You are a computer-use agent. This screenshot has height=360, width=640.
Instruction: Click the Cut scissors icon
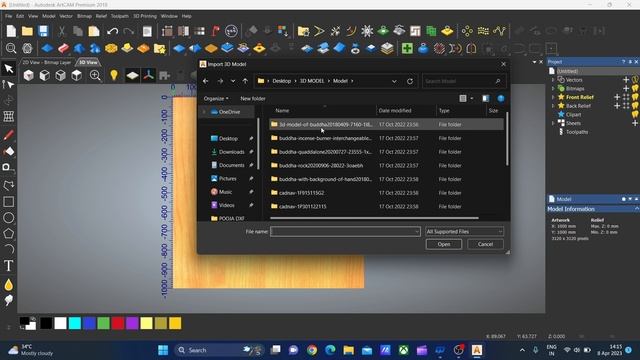61,31
